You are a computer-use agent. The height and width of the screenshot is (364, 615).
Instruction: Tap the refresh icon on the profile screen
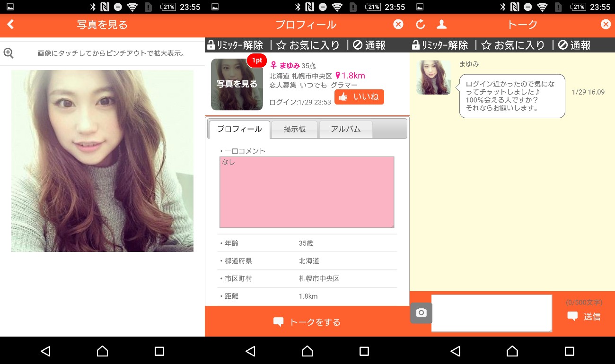pos(422,24)
